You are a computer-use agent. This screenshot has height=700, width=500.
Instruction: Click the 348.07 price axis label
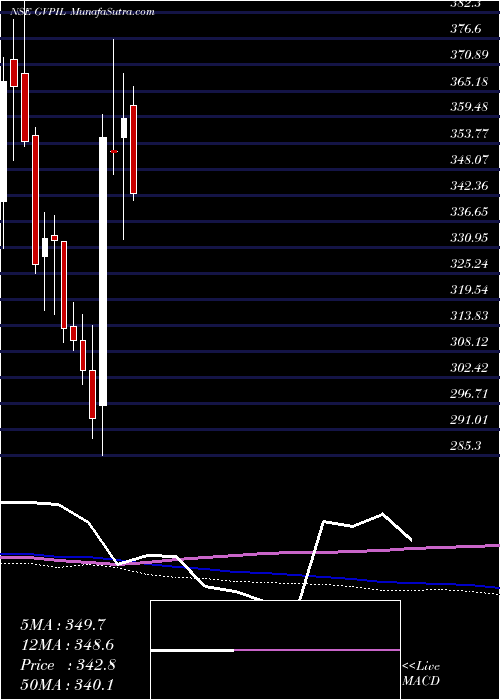(x=469, y=159)
